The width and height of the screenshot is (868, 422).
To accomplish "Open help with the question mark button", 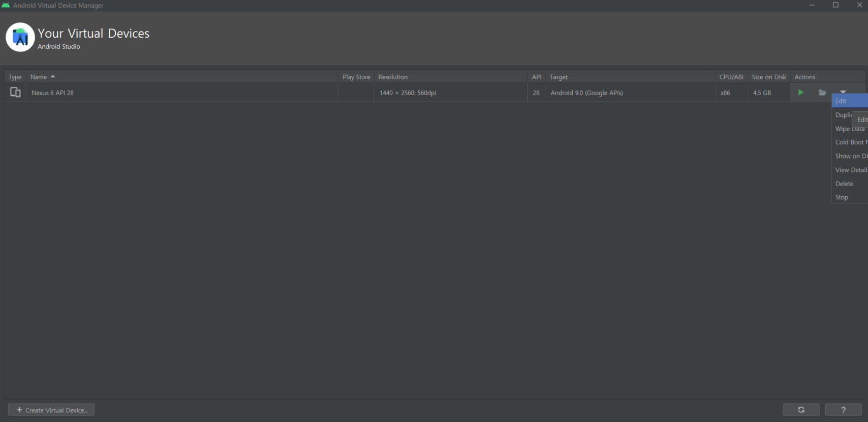I will click(x=843, y=410).
